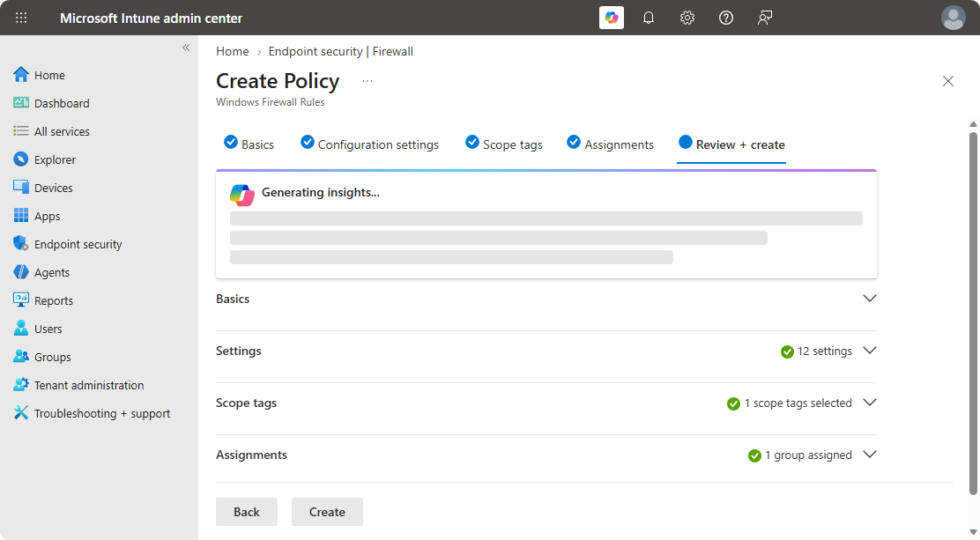Click the 'Generating insights...' text
Image resolution: width=980 pixels, height=540 pixels.
click(x=321, y=193)
